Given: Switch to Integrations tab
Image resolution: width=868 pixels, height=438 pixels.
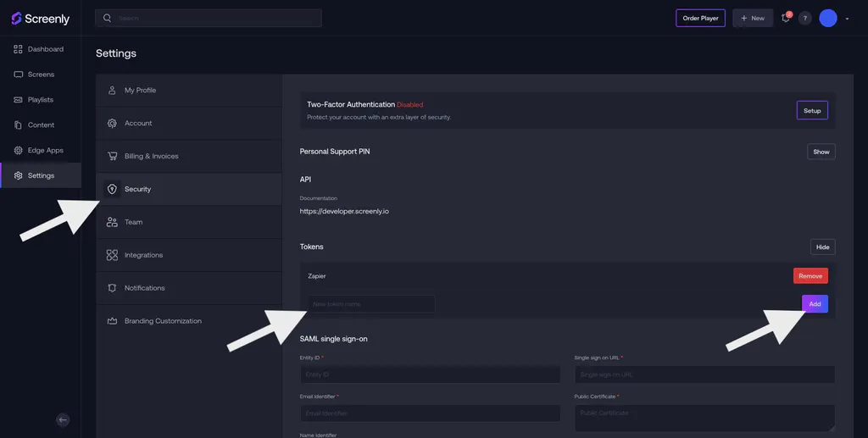Looking at the screenshot, I should [189, 255].
